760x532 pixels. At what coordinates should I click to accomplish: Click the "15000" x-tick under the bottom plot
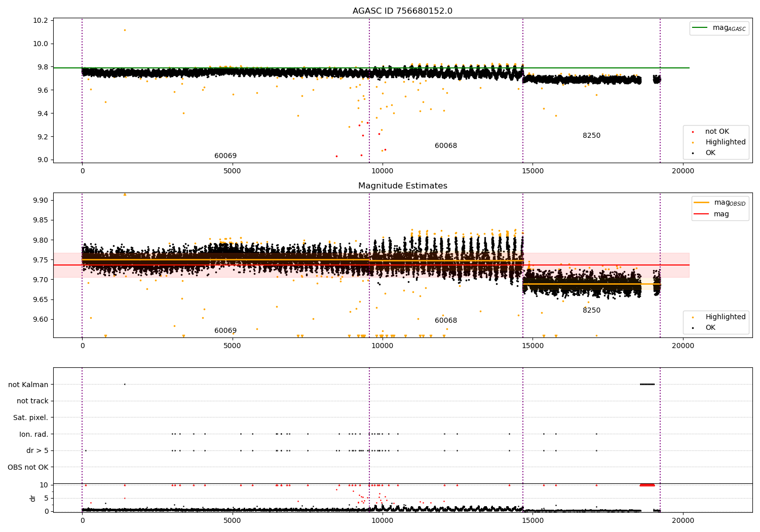[533, 520]
